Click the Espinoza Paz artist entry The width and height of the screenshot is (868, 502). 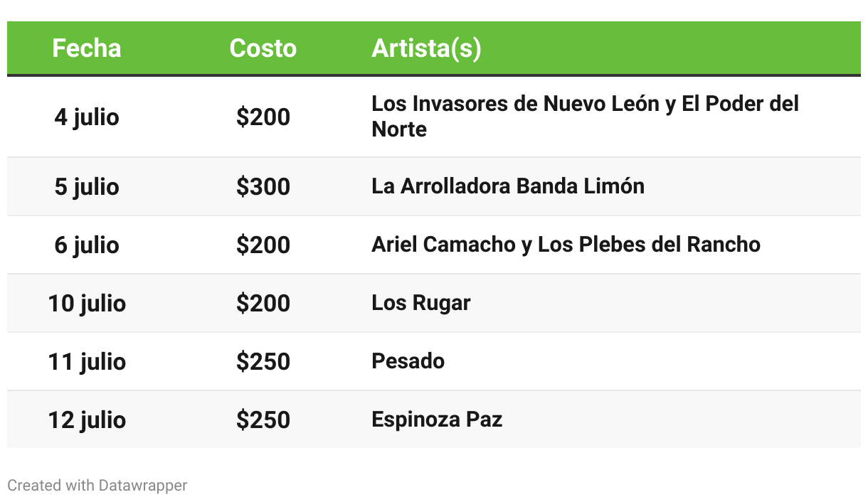pyautogui.click(x=437, y=420)
